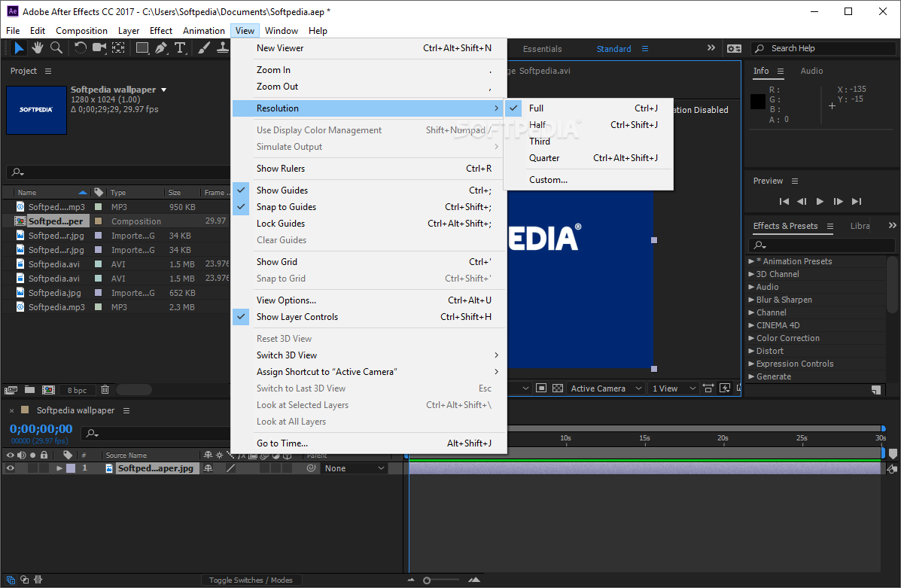
Task: Click the timeline zoom slider handle
Action: 427,580
